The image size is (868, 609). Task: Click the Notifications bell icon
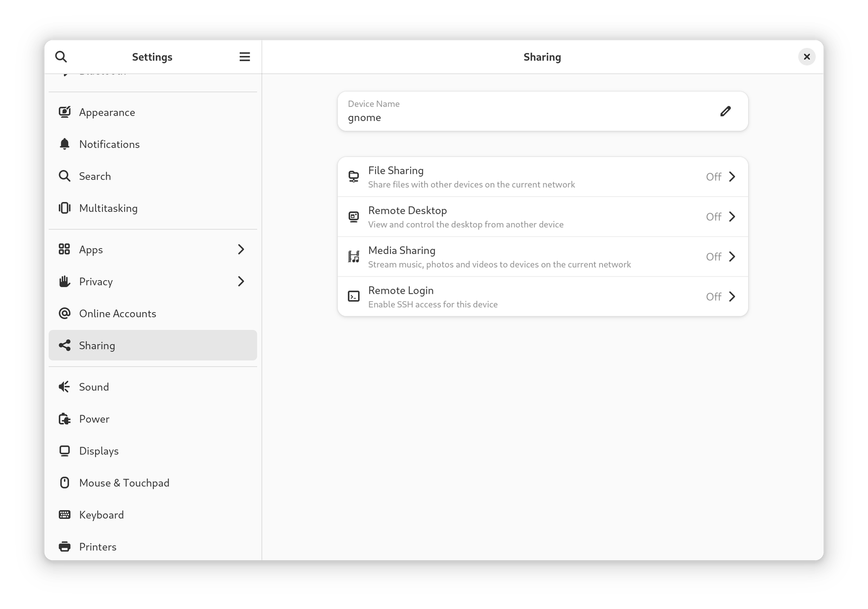point(65,144)
